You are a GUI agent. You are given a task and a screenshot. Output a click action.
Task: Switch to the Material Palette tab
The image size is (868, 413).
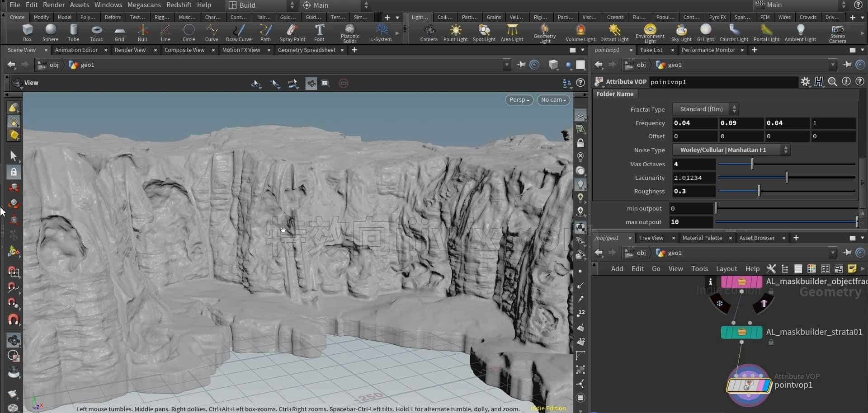coord(702,238)
